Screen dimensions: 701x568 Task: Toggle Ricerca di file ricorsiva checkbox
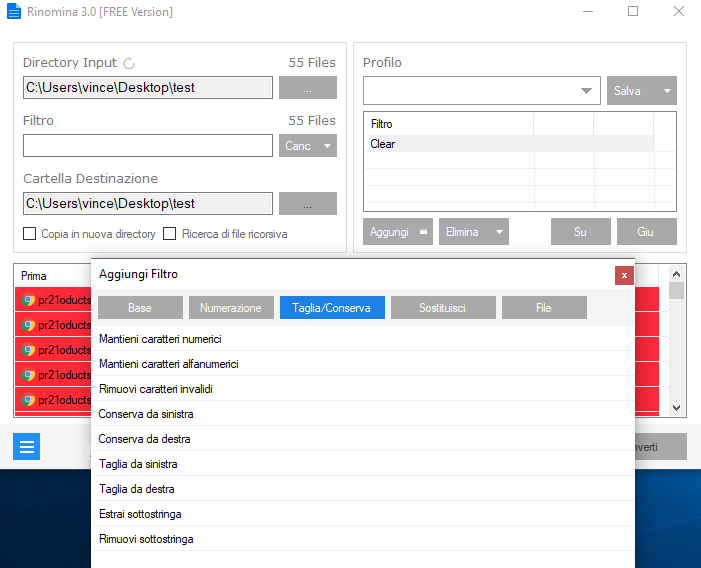point(169,234)
